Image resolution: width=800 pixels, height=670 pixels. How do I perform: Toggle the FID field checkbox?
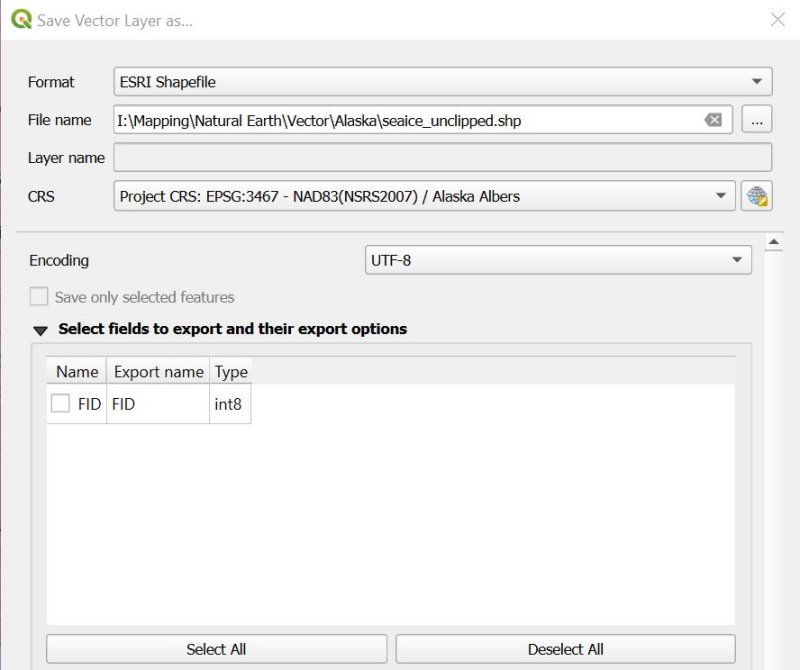coord(60,403)
